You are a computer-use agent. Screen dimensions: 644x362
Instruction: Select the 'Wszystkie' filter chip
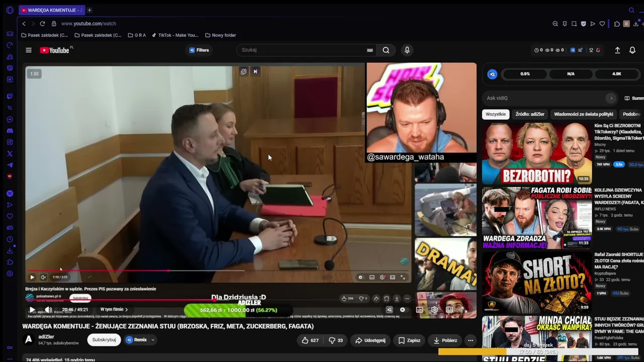(496, 114)
